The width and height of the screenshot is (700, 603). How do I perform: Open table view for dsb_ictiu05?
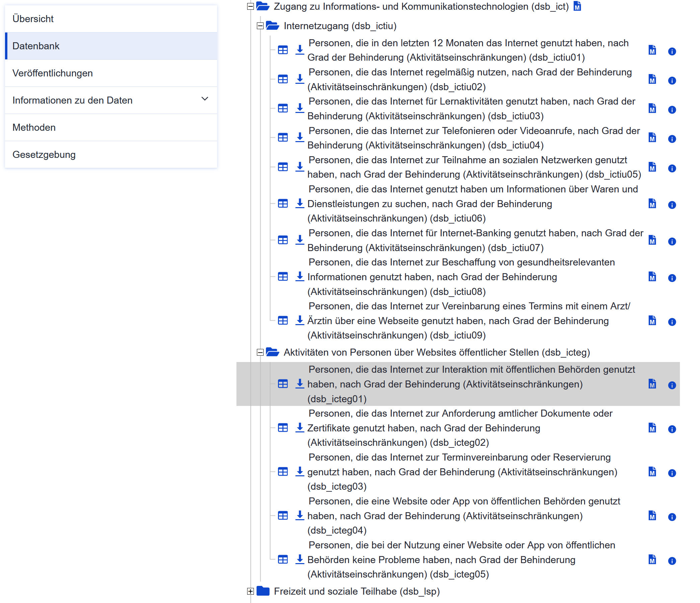pos(283,167)
